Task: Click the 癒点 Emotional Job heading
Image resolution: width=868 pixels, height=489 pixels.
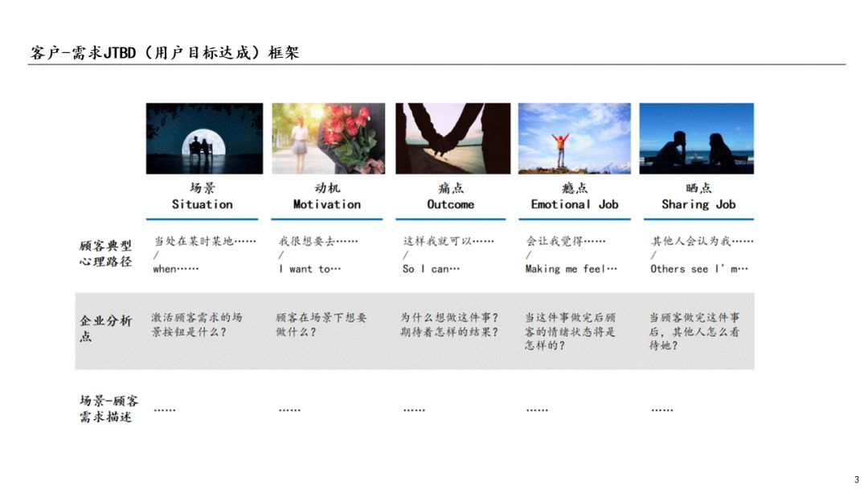Action: click(574, 196)
